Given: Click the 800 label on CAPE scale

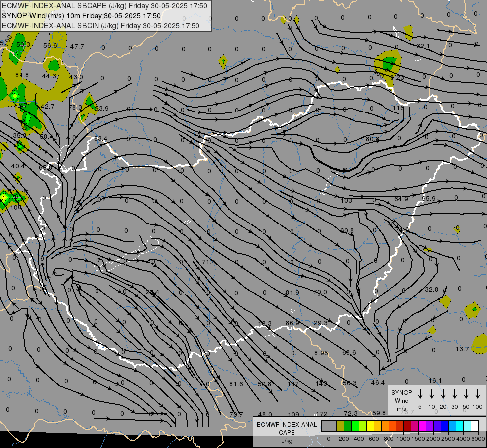Looking at the screenshot, I should point(389,439).
